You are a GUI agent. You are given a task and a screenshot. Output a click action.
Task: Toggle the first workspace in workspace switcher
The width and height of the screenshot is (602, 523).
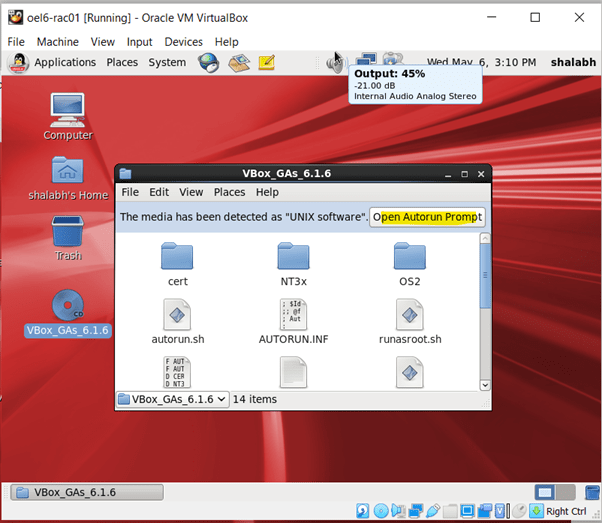coord(544,492)
